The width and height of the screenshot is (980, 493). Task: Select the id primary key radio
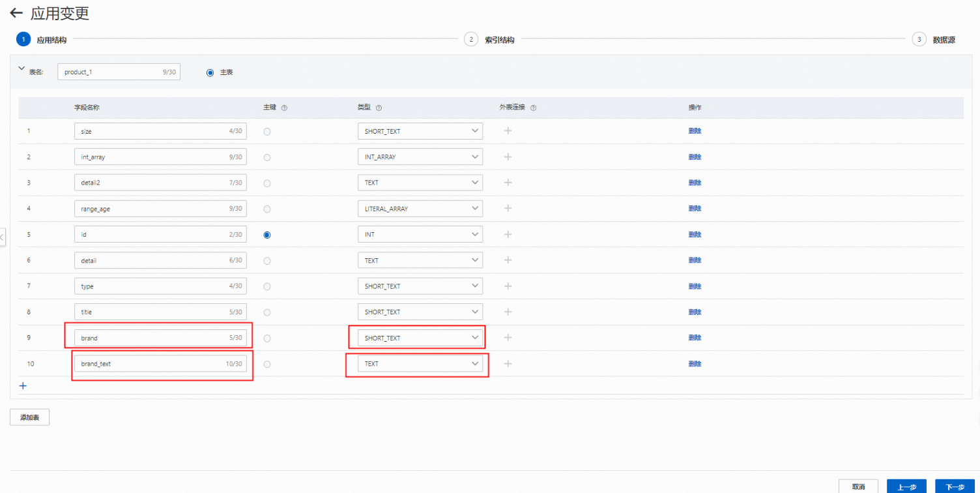coord(267,235)
